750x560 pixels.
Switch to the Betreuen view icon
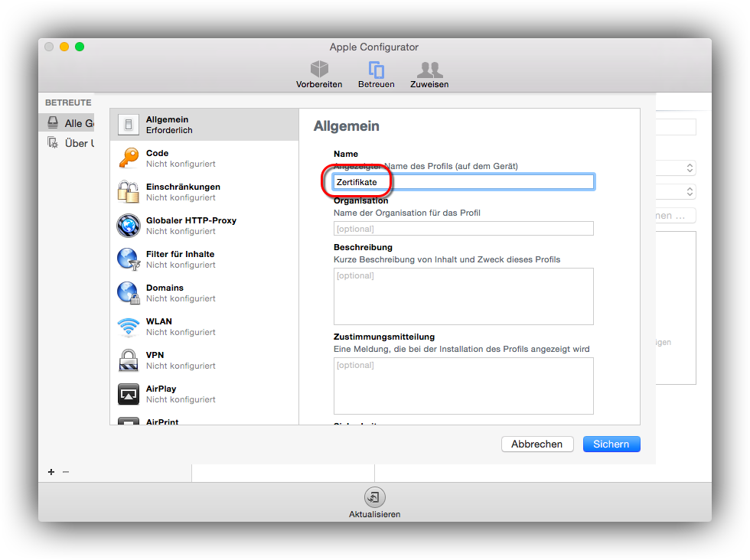(x=376, y=70)
